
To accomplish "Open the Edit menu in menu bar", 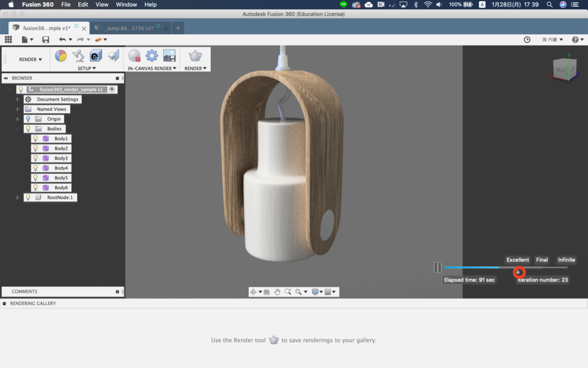I will (83, 5).
